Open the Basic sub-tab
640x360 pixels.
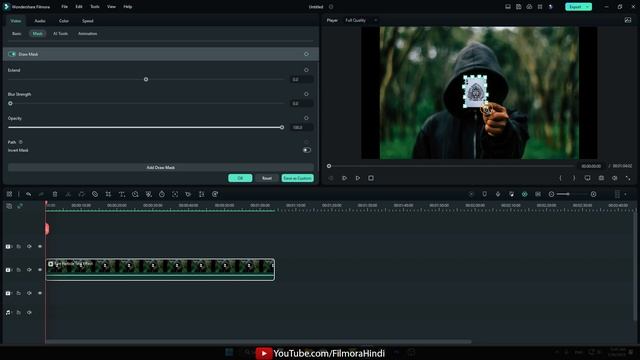pos(16,33)
